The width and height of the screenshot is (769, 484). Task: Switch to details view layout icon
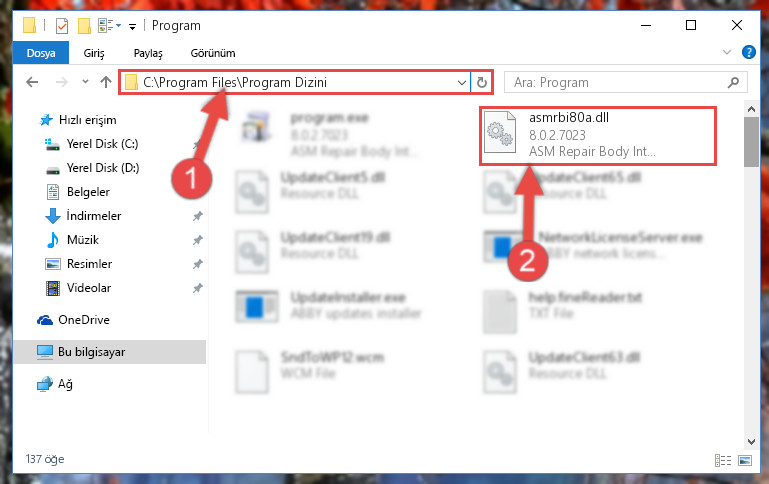(x=723, y=460)
